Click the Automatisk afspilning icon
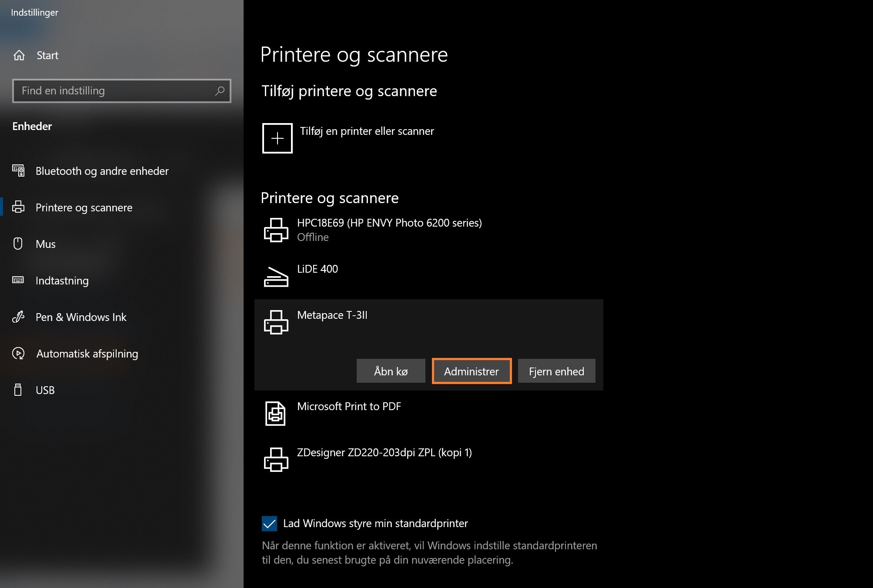Screen dimensions: 873x588 point(18,353)
